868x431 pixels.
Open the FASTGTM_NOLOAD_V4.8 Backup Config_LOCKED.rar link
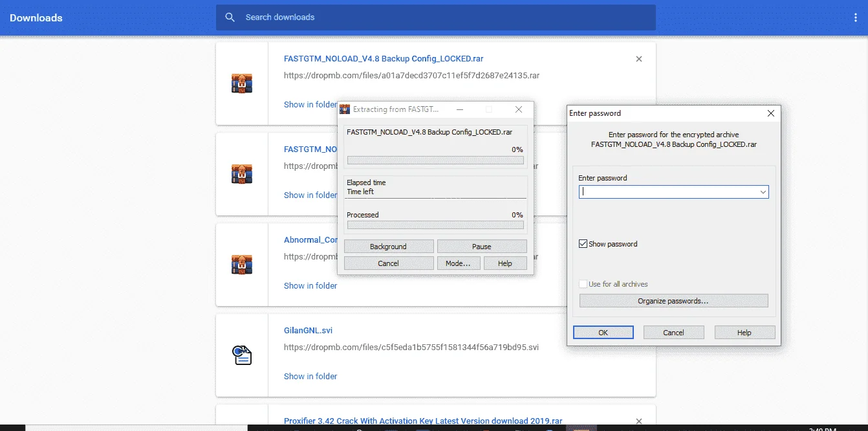[x=384, y=59]
